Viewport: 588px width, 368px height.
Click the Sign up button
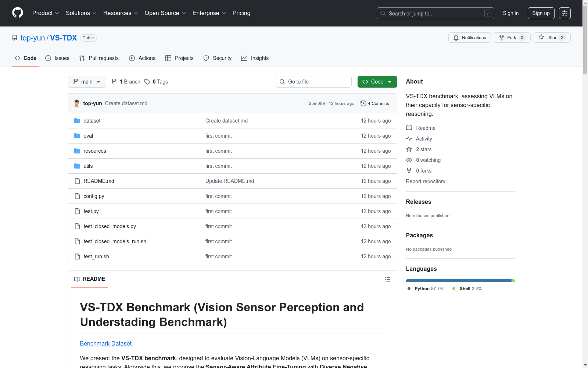[541, 13]
